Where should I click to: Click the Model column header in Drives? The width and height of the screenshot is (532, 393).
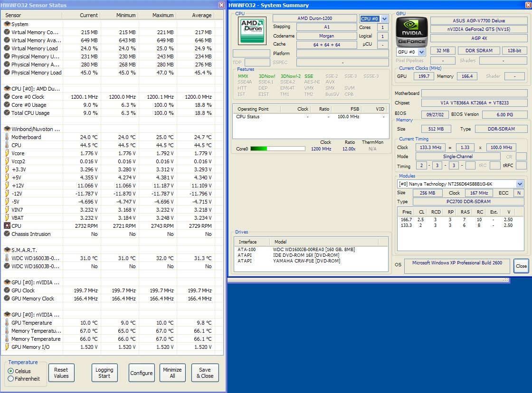coord(324,242)
